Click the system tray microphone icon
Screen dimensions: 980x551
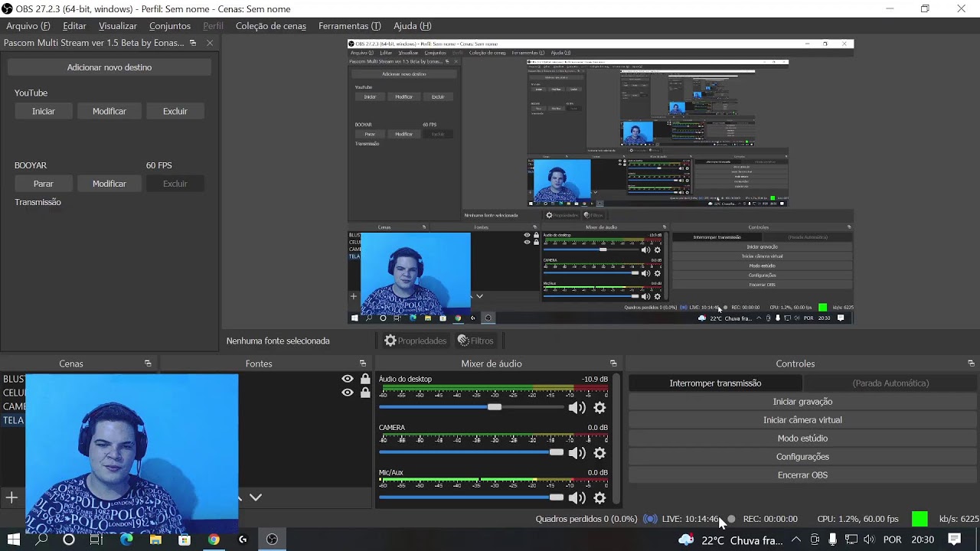(x=832, y=540)
